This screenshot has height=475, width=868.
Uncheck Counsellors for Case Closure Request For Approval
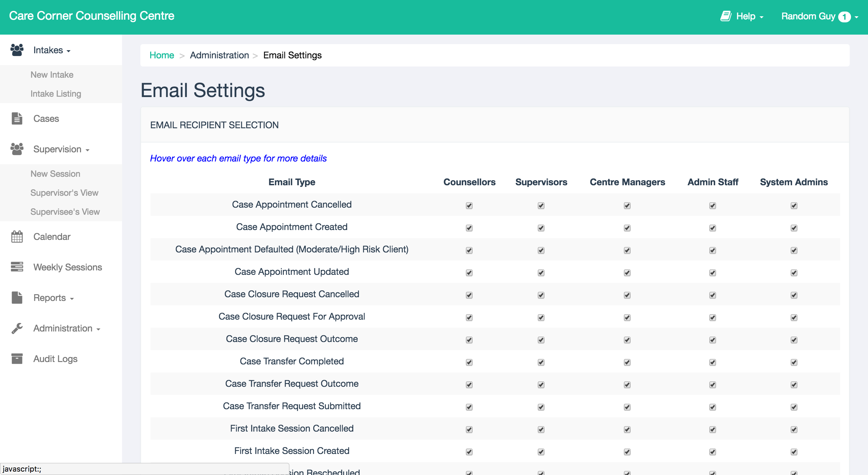pos(469,318)
